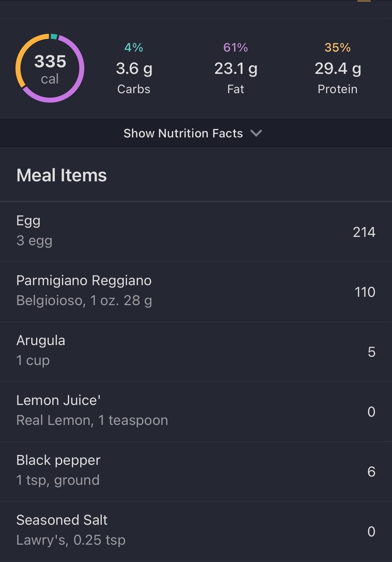This screenshot has width=392, height=562.
Task: Select the Protein 29.4 g stat
Action: pyautogui.click(x=338, y=69)
